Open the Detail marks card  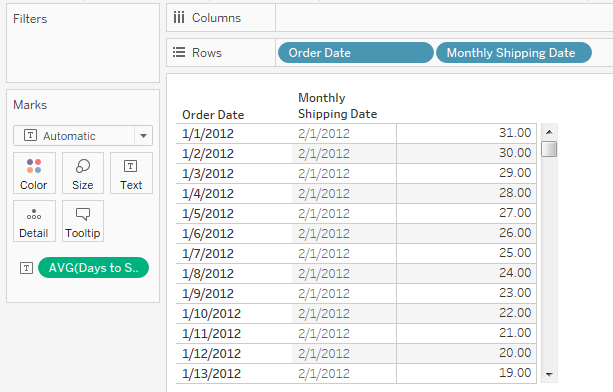coord(34,221)
